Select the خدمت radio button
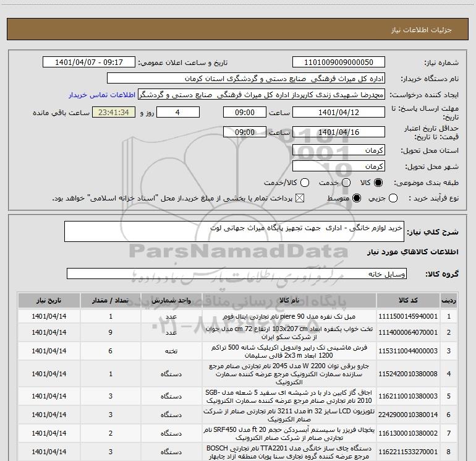This screenshot has width=476, height=461. [x=346, y=183]
